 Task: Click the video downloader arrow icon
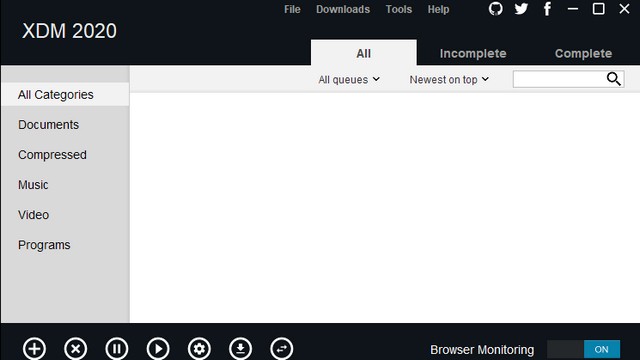pos(240,349)
